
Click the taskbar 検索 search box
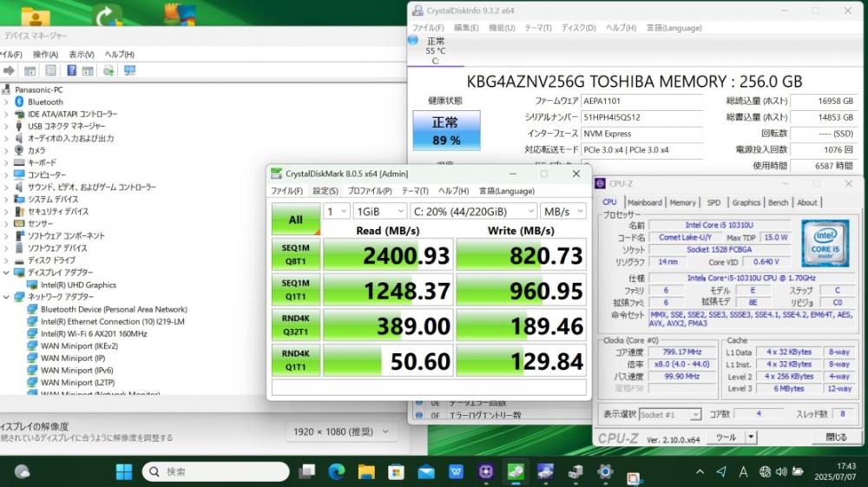(x=216, y=471)
